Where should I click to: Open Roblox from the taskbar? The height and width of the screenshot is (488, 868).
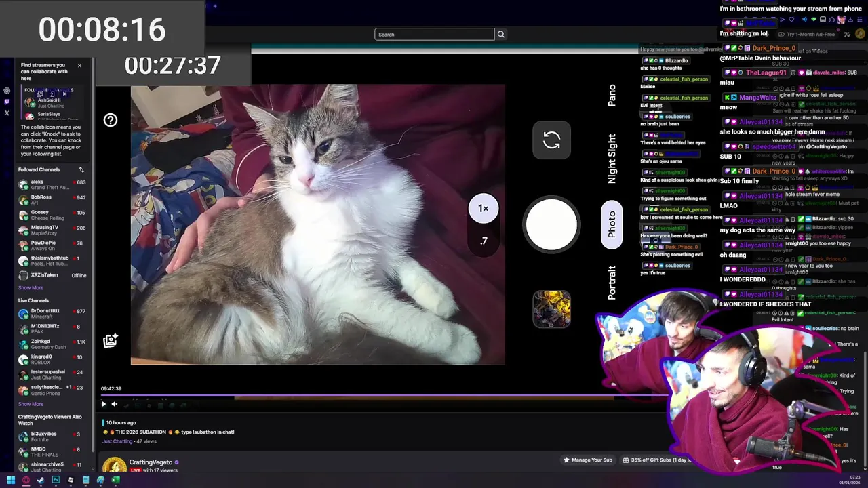pos(71,481)
